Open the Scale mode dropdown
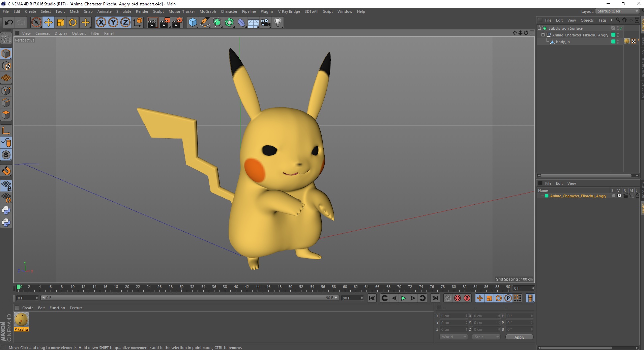This screenshot has height=350, width=644. pyautogui.click(x=486, y=337)
